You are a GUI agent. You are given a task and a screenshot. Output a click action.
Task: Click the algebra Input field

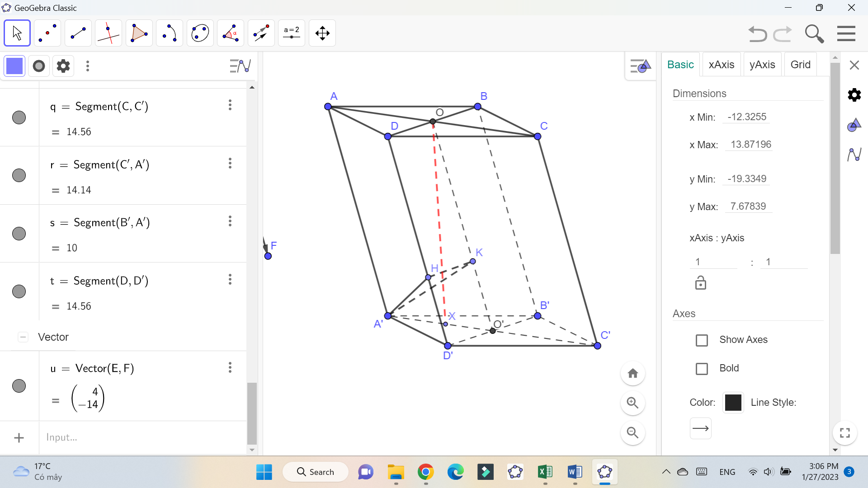[136, 437]
